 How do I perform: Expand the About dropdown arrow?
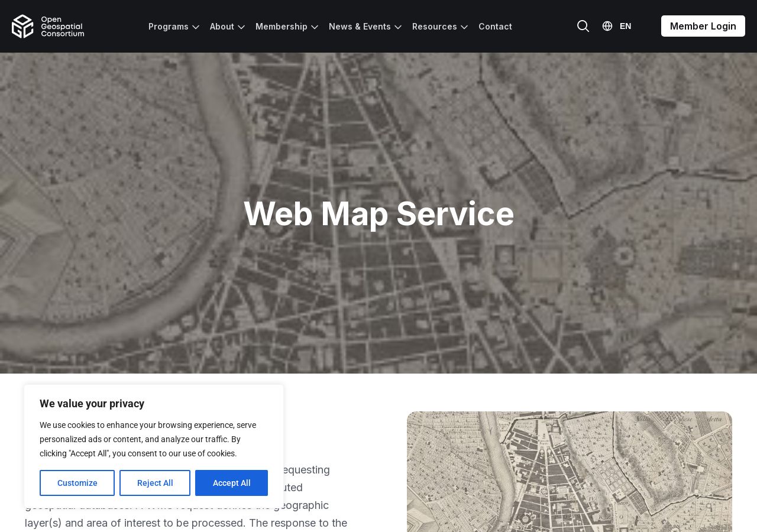point(241,27)
